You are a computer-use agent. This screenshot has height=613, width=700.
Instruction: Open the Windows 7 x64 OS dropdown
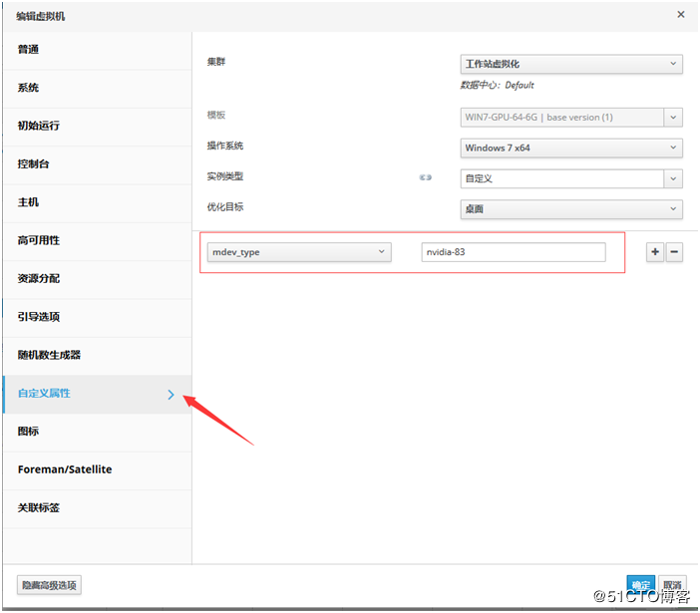pyautogui.click(x=571, y=148)
